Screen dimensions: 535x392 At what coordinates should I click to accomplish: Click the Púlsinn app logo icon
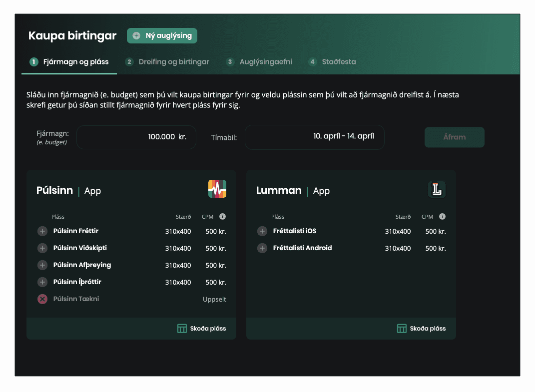click(217, 189)
